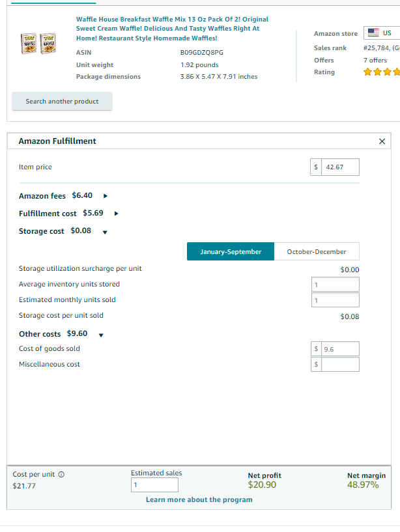400x532 pixels.
Task: Click the waffle mix product thumbnail
Action: (38, 44)
